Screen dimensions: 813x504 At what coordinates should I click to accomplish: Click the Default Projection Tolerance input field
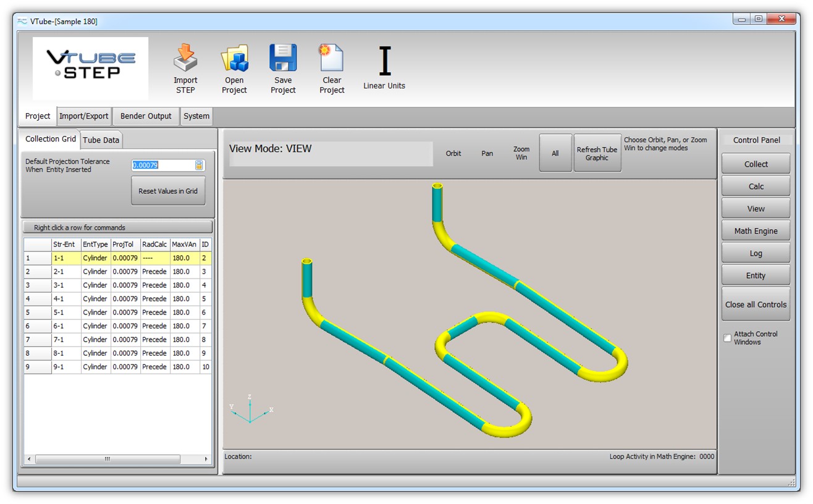pos(162,165)
